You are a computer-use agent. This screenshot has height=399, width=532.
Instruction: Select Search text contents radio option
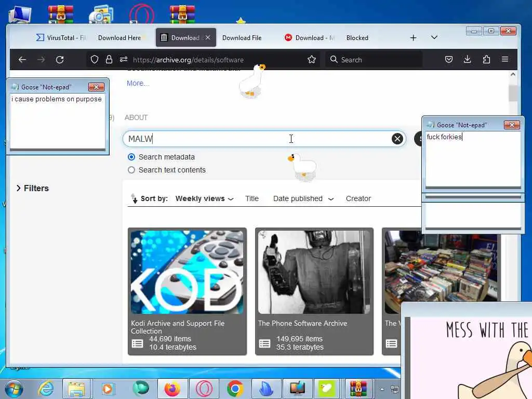131,170
